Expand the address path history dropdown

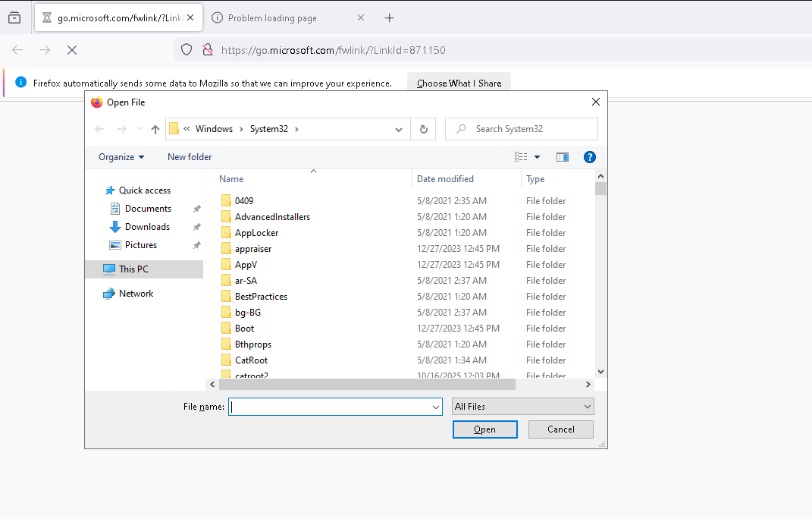pyautogui.click(x=399, y=129)
